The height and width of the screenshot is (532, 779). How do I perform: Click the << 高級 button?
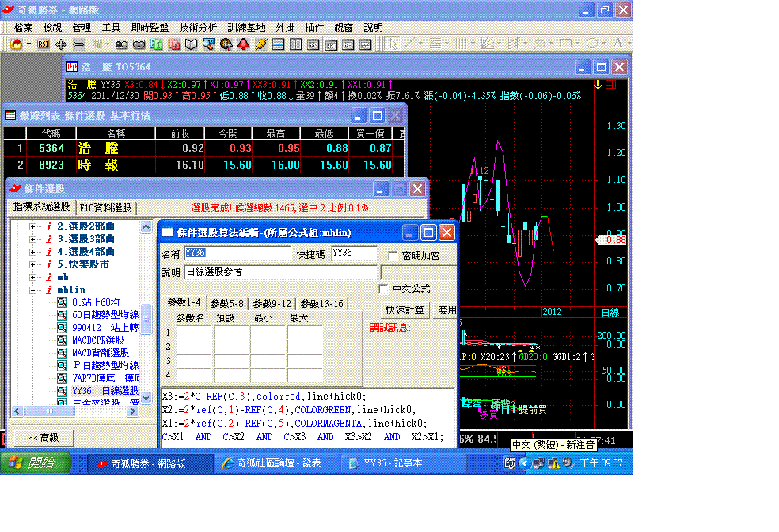tap(44, 438)
